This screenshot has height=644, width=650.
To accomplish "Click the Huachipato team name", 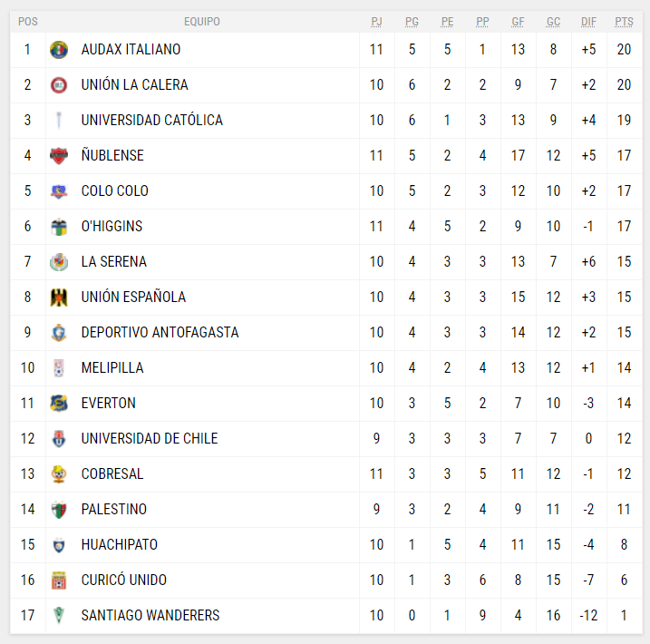I will pyautogui.click(x=119, y=545).
